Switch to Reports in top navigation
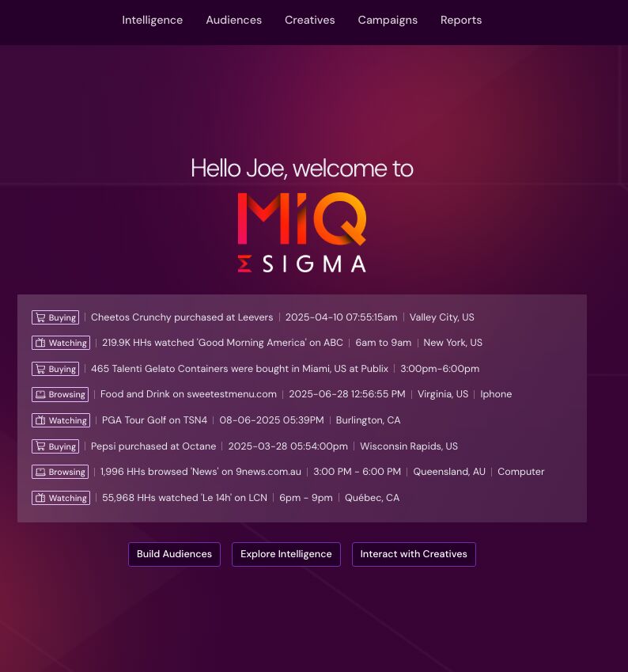 (461, 20)
